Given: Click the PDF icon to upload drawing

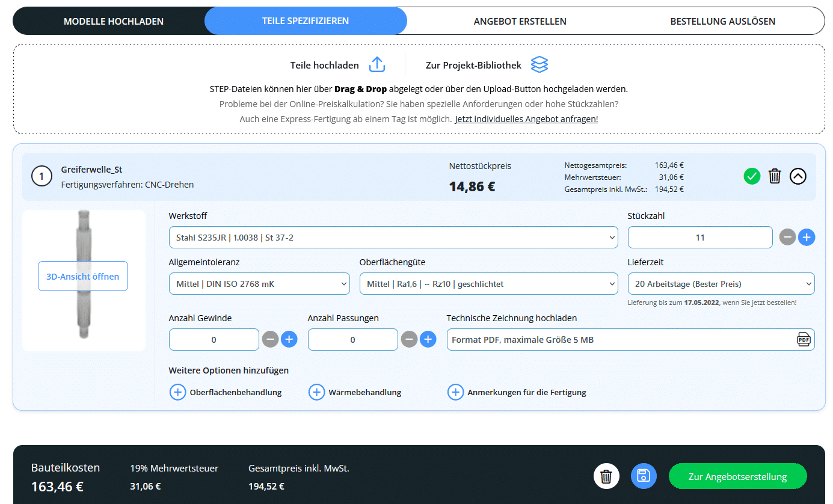Looking at the screenshot, I should coord(804,340).
